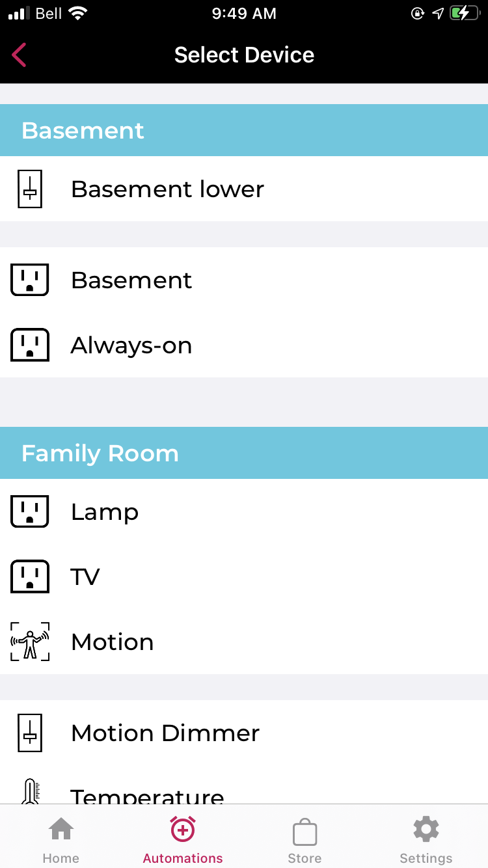Tap the outlet icon beside Always-on
The image size is (488, 868).
pos(29,345)
